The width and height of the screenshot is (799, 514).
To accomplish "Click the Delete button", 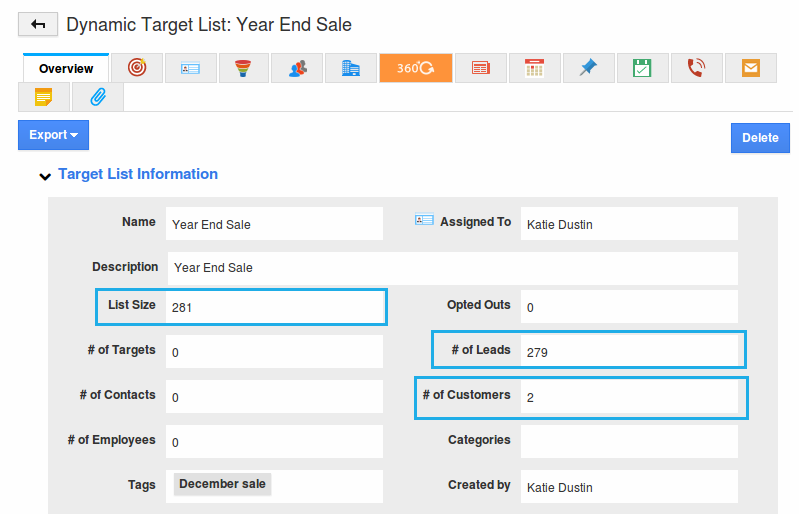I will point(759,138).
